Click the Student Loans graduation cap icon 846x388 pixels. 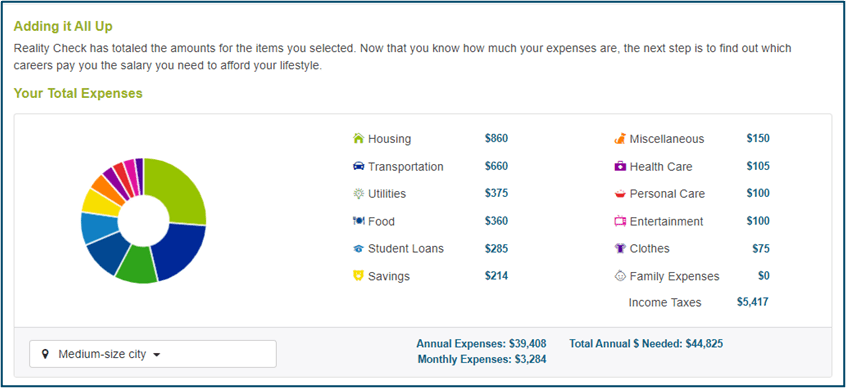coord(358,249)
